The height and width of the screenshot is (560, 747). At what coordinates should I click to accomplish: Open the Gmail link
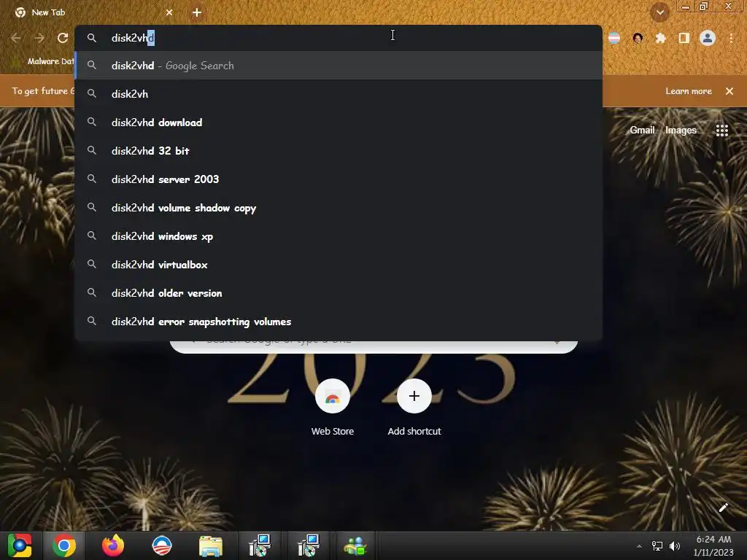tap(642, 130)
